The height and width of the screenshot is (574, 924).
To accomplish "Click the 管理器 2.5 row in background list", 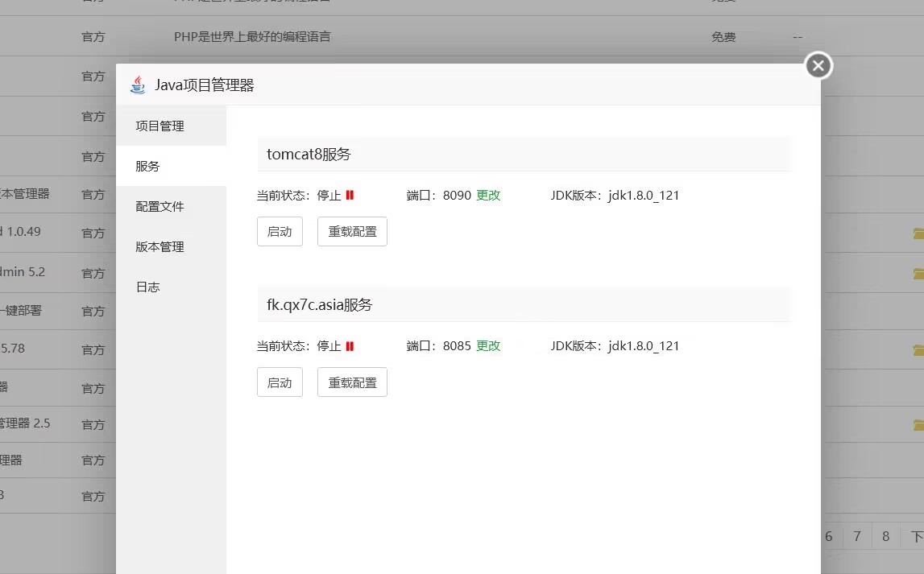I will [25, 423].
